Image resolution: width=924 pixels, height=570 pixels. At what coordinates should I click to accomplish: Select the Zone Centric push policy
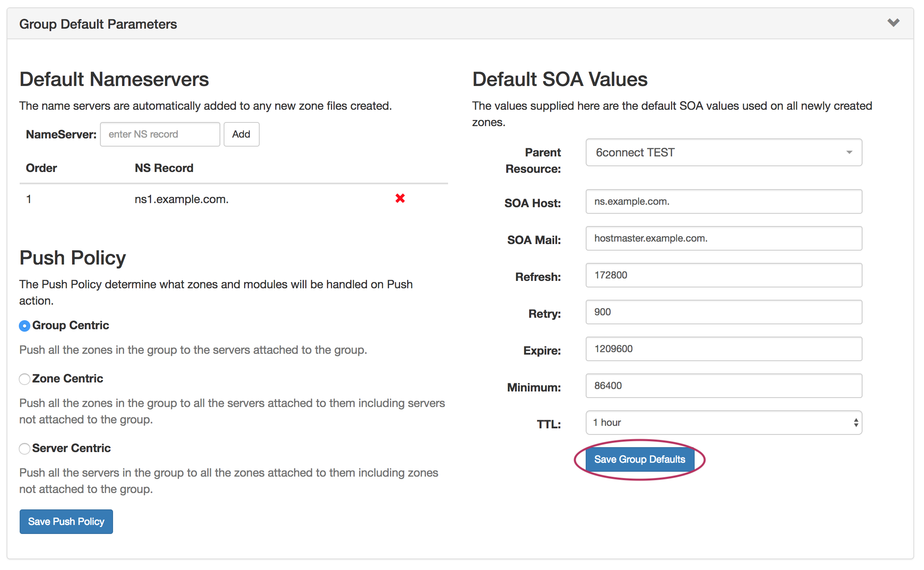click(25, 379)
